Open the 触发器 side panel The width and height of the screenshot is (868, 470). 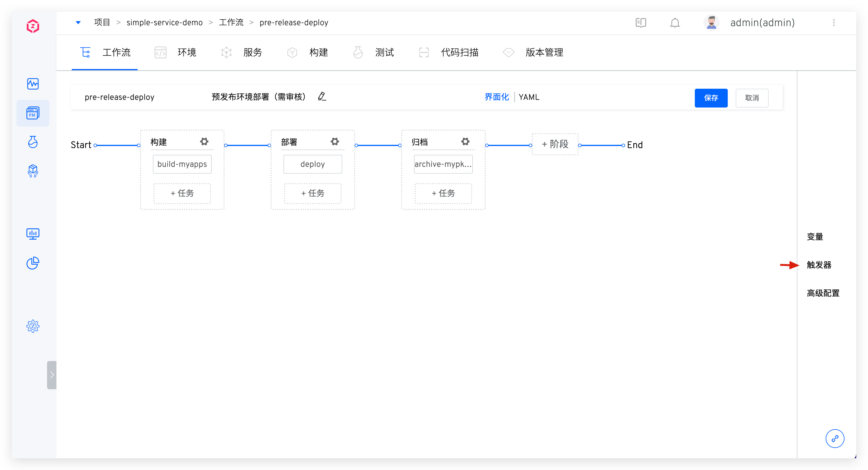[819, 265]
